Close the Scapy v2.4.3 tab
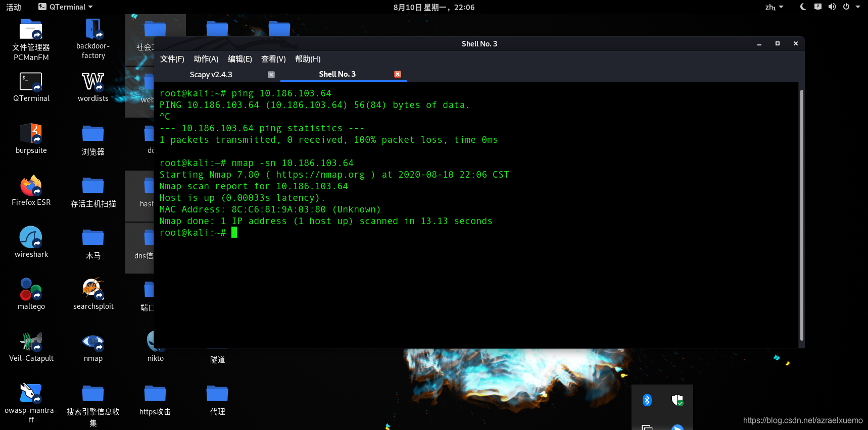This screenshot has width=868, height=430. (271, 75)
